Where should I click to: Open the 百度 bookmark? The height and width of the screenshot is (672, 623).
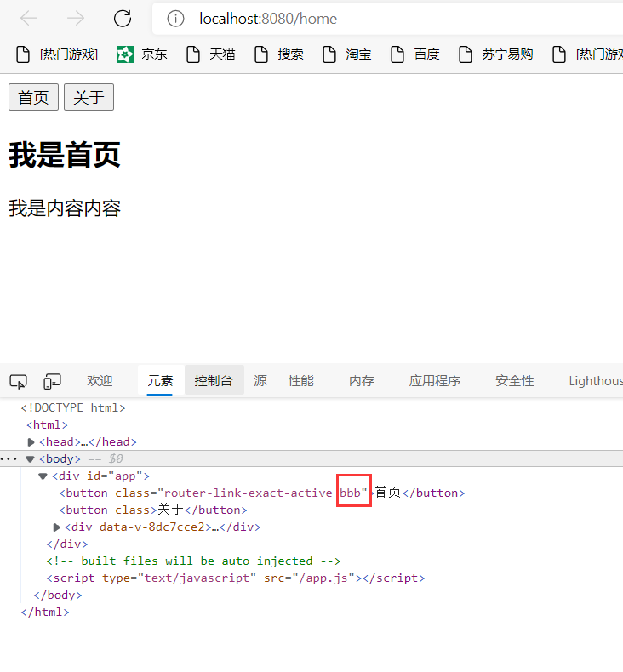click(415, 54)
